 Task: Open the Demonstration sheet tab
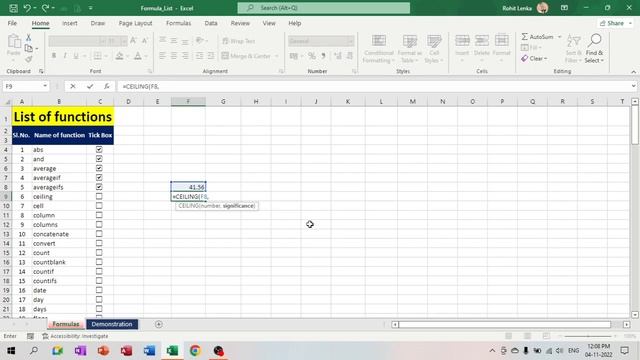112,324
